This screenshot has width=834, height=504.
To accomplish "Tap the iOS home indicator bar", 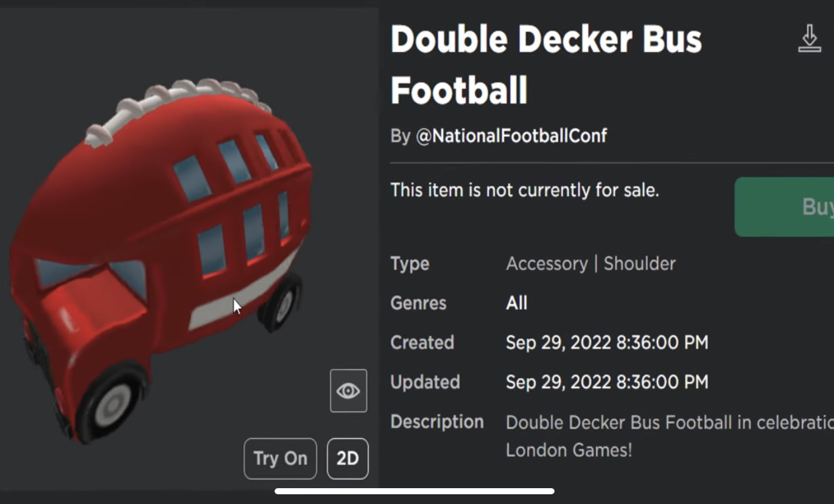I will click(414, 491).
